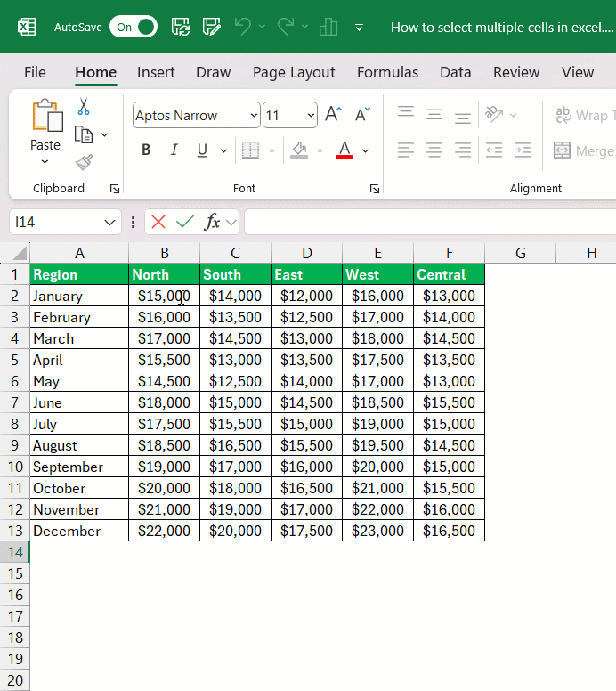Toggle Align Left
The width and height of the screenshot is (616, 691).
(x=405, y=150)
